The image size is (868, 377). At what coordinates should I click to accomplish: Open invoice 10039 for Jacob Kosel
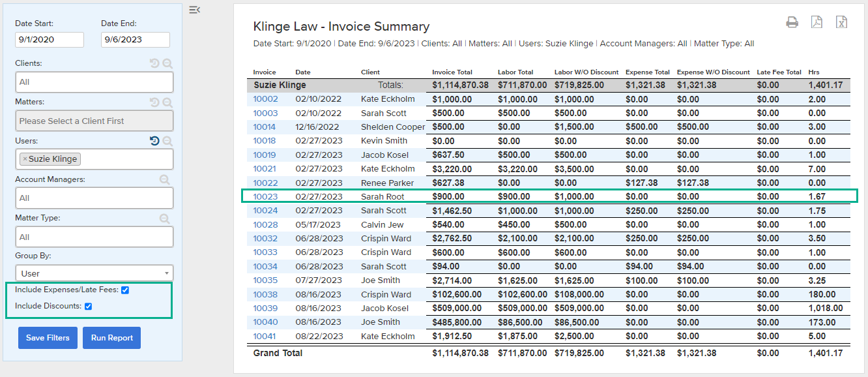(265, 308)
